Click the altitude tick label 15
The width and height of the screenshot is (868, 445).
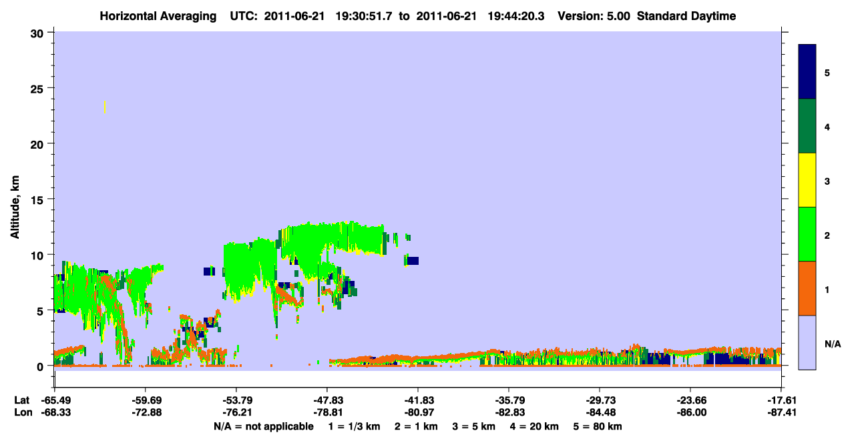[x=39, y=199]
